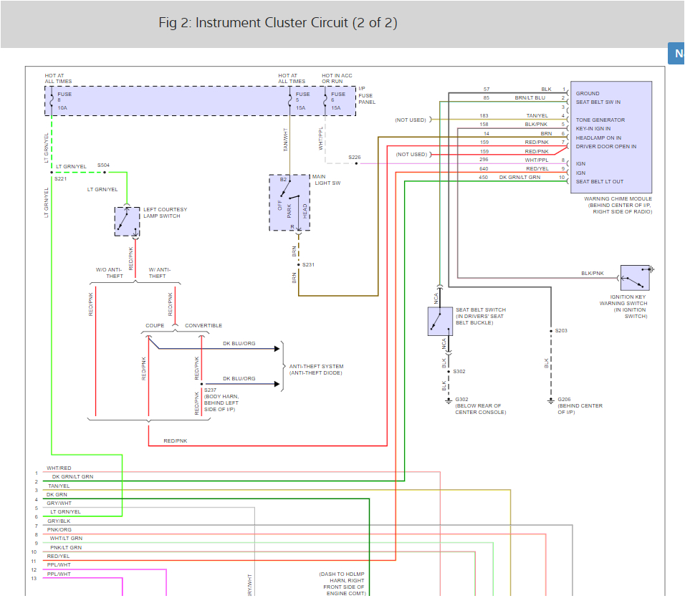
Task: Select the S226 splice point
Action: pyautogui.click(x=356, y=163)
